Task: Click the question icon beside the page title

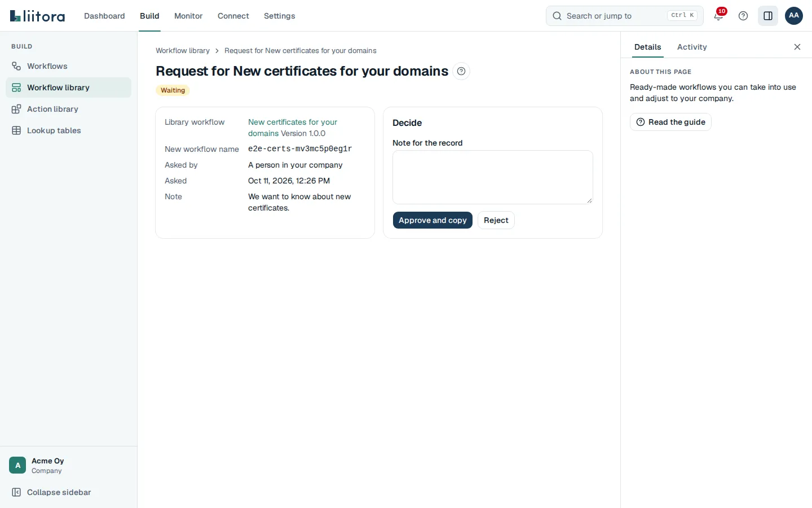Action: pos(461,71)
